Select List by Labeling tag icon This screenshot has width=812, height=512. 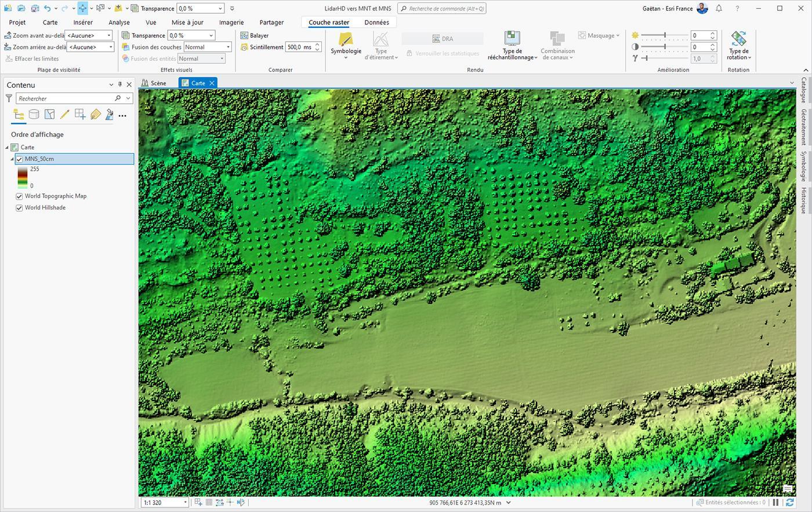pyautogui.click(x=95, y=115)
